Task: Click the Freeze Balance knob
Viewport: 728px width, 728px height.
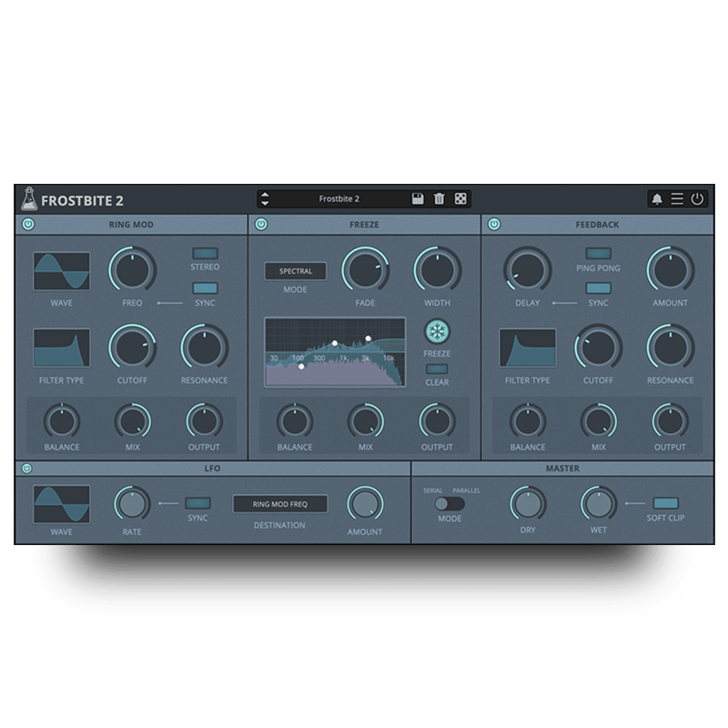Action: click(x=295, y=421)
